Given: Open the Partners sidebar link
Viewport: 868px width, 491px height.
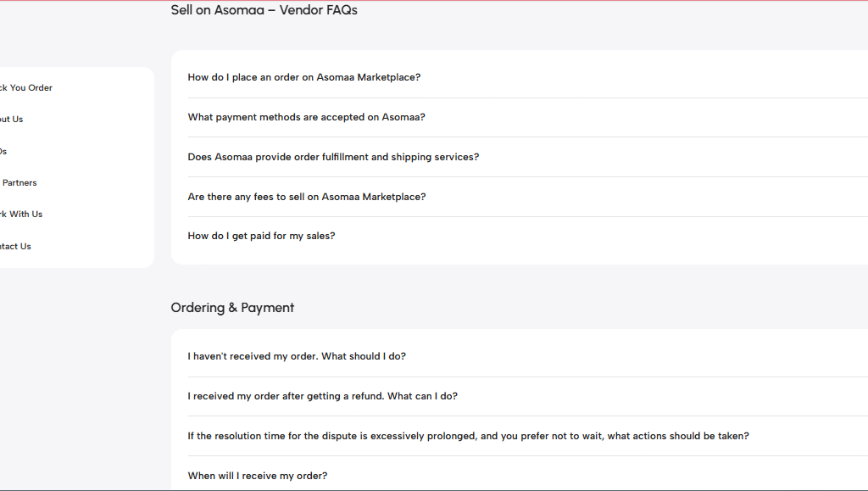Looking at the screenshot, I should (19, 183).
